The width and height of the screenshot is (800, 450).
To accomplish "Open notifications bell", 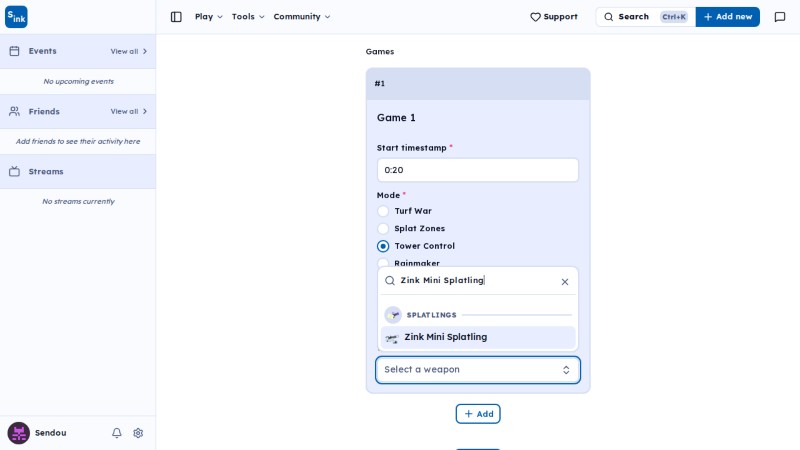I will point(117,433).
